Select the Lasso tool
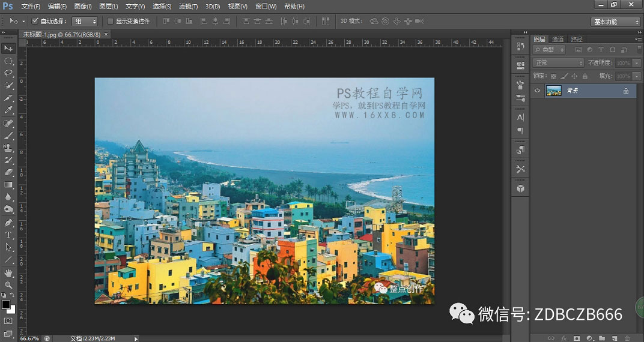The height and width of the screenshot is (342, 644). 8,73
